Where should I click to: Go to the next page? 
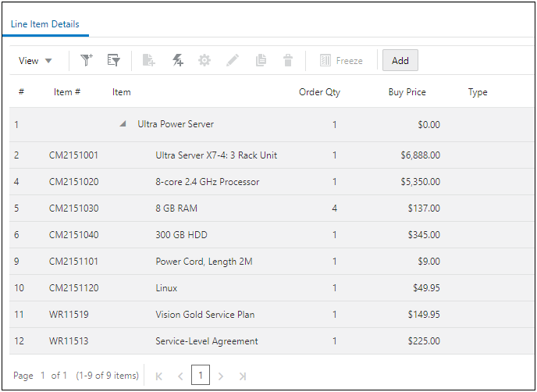coord(222,376)
